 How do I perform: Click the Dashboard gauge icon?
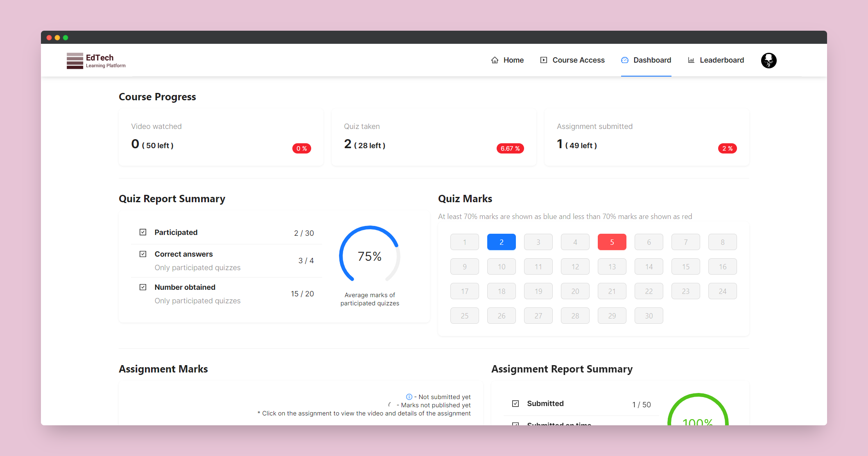click(625, 60)
